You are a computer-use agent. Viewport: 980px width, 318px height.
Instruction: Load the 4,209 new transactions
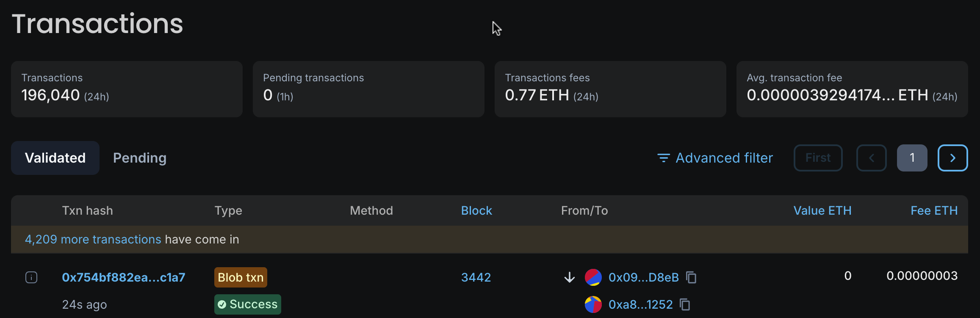(x=93, y=239)
